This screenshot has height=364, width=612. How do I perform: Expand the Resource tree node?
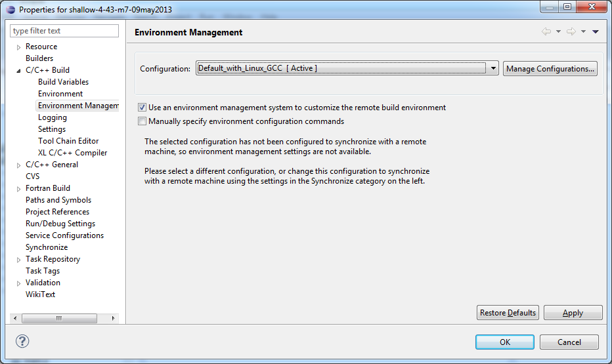18,47
